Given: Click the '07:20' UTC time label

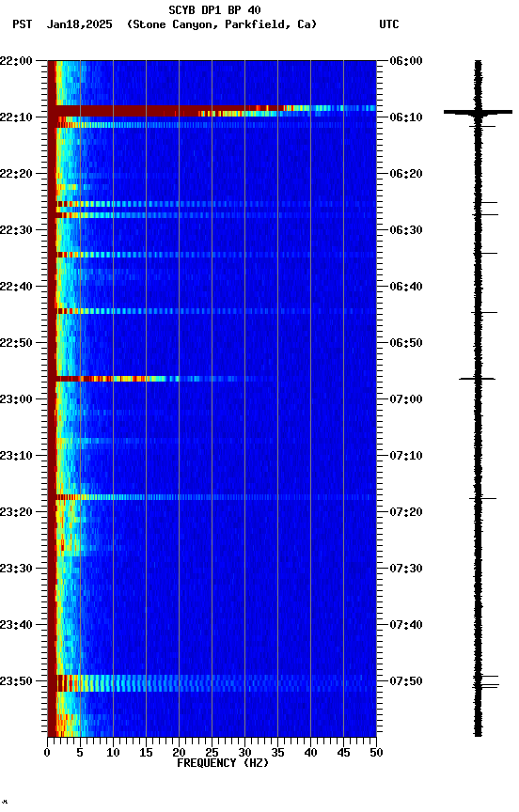Looking at the screenshot, I should coord(406,513).
